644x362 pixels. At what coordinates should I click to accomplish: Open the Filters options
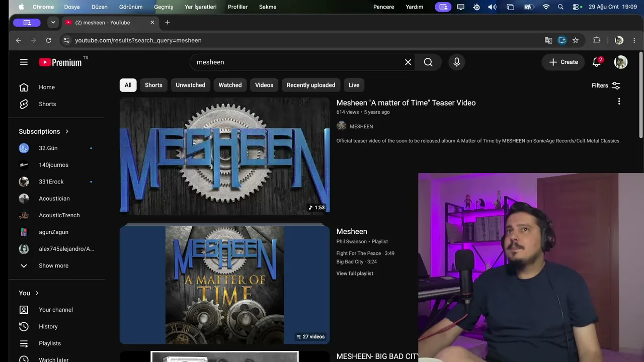(x=606, y=85)
